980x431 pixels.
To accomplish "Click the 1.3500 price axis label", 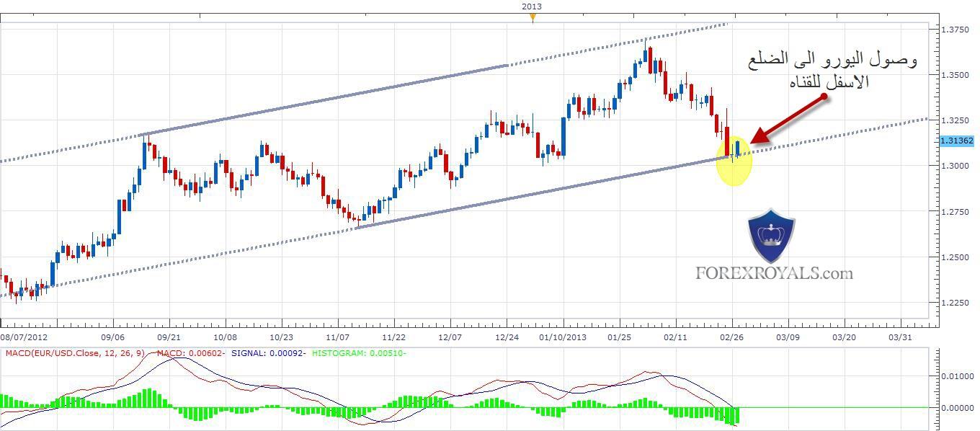I will point(954,74).
